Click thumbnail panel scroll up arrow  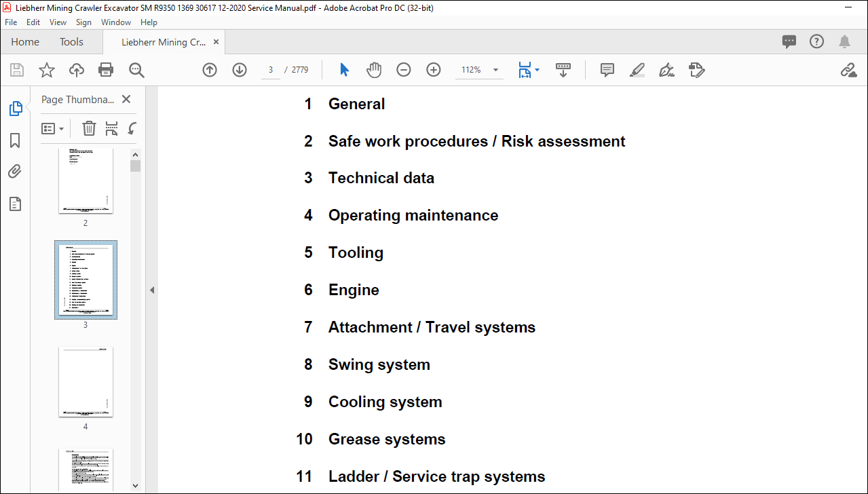pos(135,154)
